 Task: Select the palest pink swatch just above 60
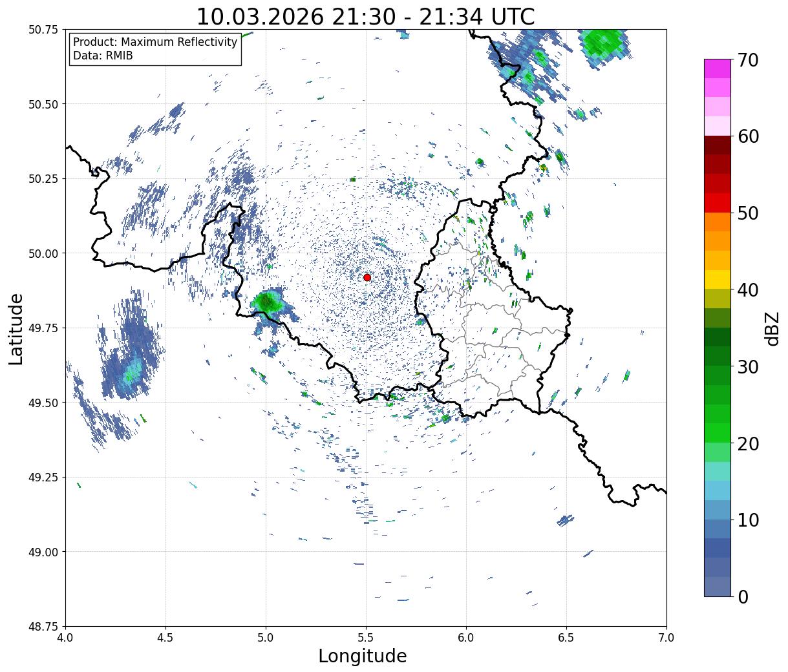click(x=718, y=126)
